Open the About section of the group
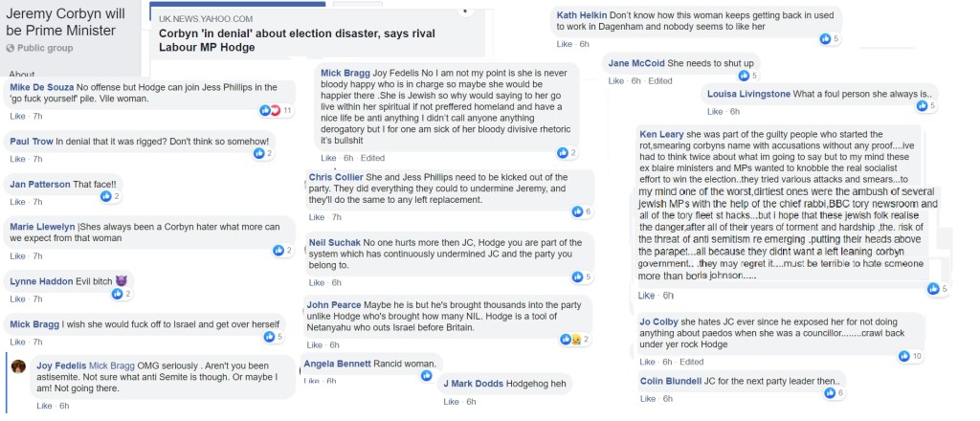 21,75
